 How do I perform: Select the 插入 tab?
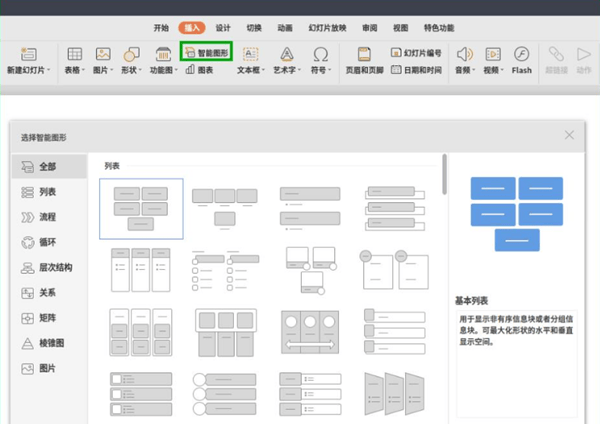click(192, 28)
